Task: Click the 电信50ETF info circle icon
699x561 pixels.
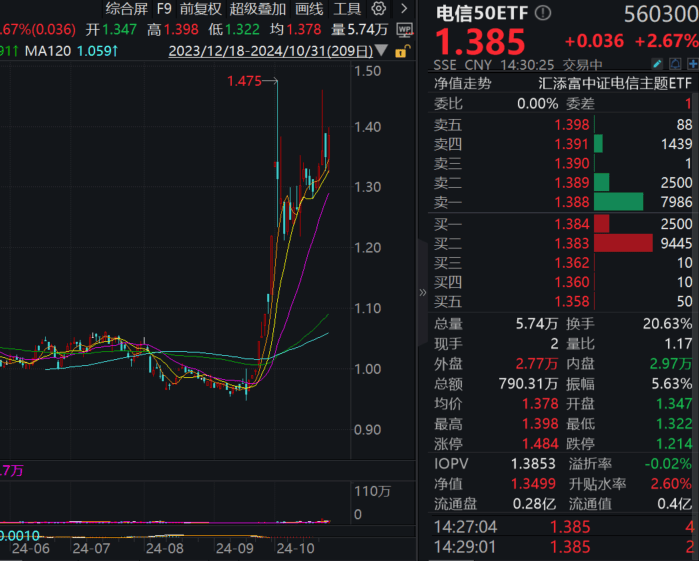Action: coord(543,13)
